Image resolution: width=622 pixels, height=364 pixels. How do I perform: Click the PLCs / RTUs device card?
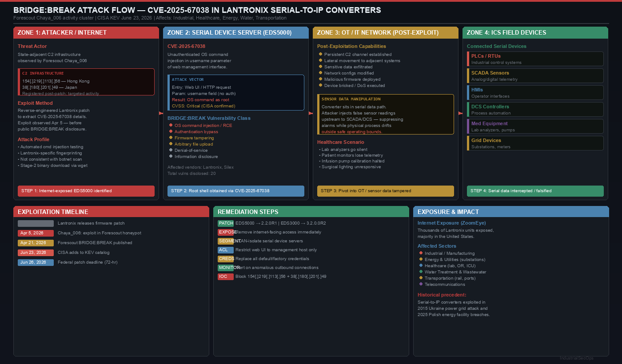535,59
